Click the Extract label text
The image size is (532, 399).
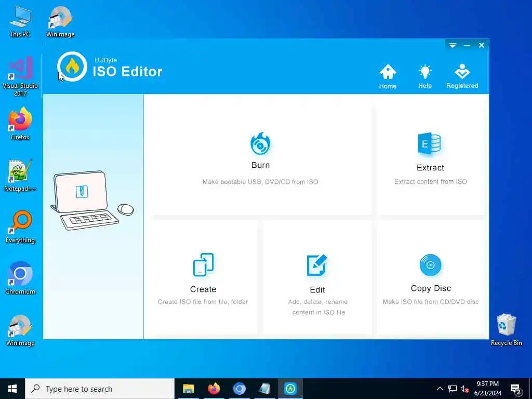[430, 168]
